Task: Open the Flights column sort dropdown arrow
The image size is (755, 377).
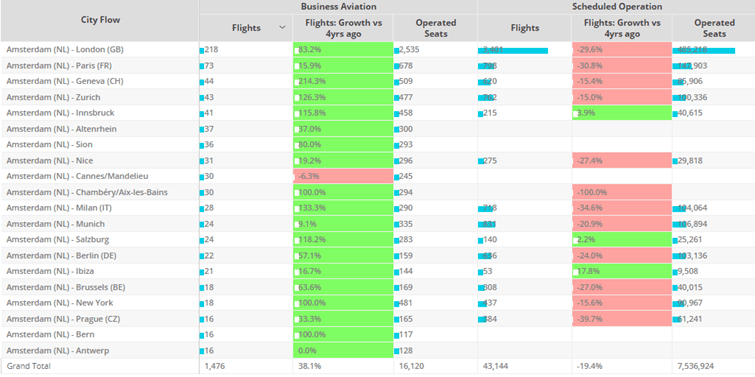Action: (283, 27)
